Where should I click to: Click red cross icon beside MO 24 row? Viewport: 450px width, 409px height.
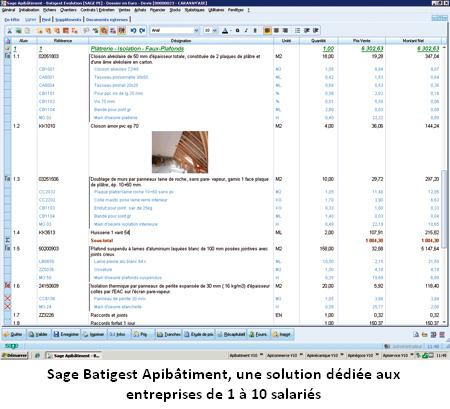coord(7,307)
